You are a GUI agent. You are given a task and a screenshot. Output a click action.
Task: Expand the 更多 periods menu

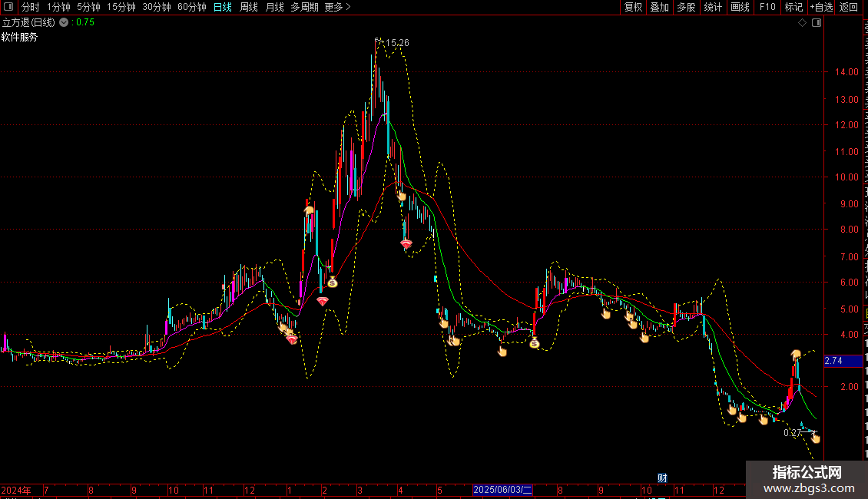[337, 7]
